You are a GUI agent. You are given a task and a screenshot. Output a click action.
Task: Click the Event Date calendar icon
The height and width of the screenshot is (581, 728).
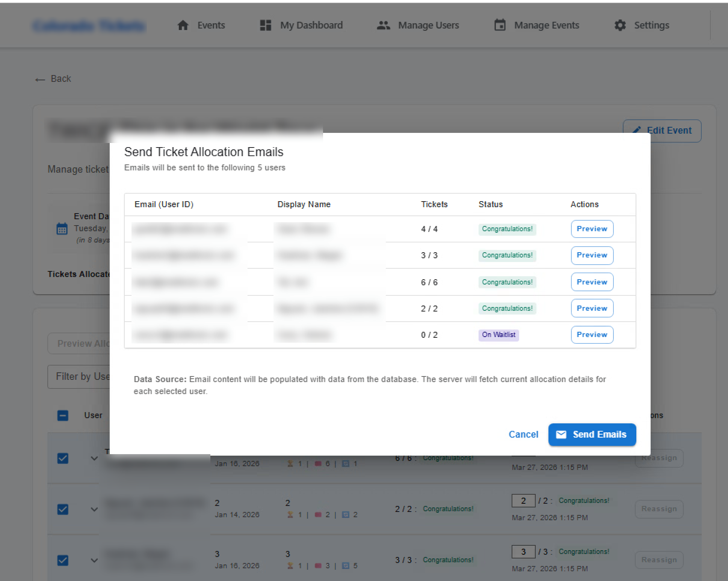point(62,228)
